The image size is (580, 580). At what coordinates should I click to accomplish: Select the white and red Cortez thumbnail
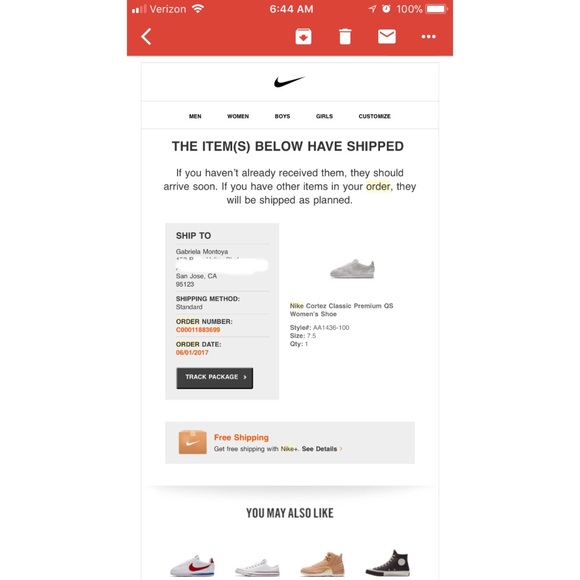pyautogui.click(x=192, y=565)
